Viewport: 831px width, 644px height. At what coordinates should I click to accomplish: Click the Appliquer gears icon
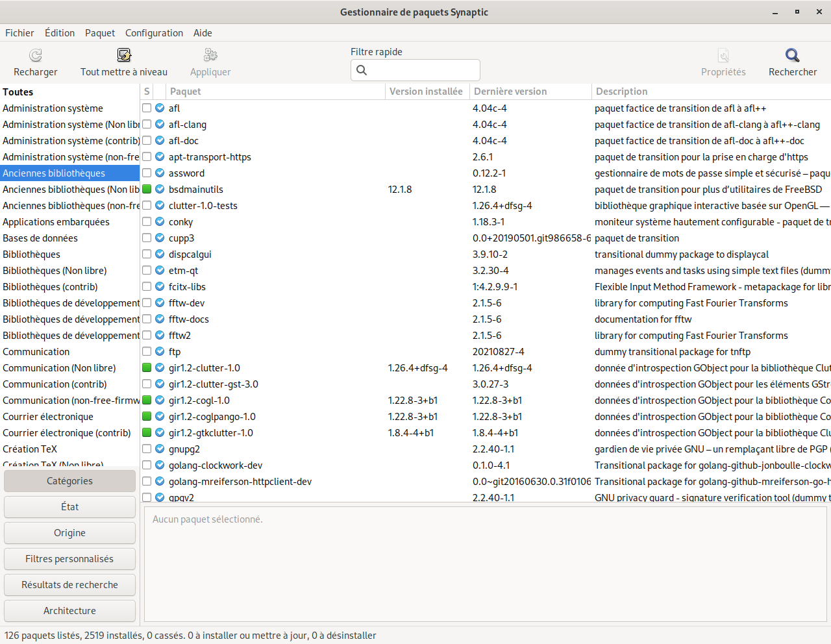[210, 55]
